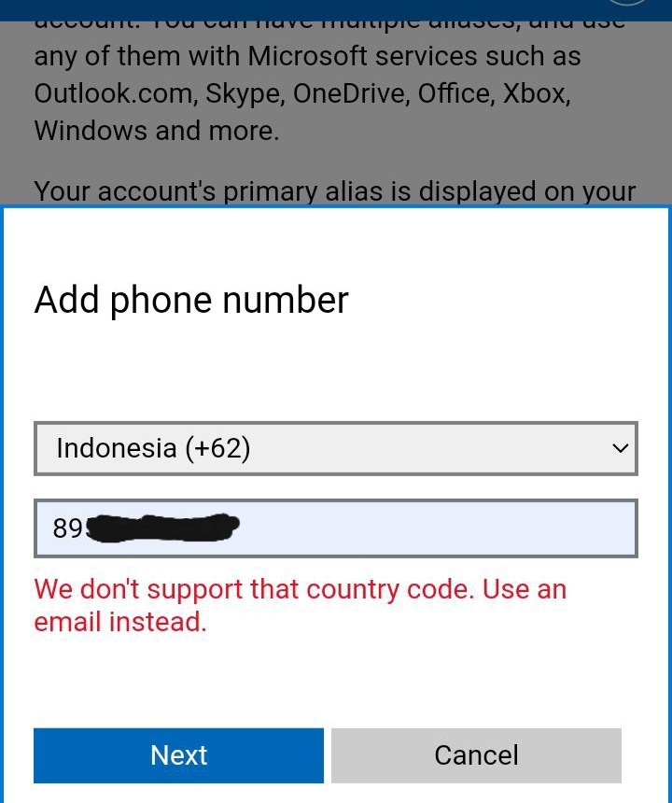Click 'any of them with Microsoft services' line
Viewport: 672px width, 803px height.
click(307, 56)
